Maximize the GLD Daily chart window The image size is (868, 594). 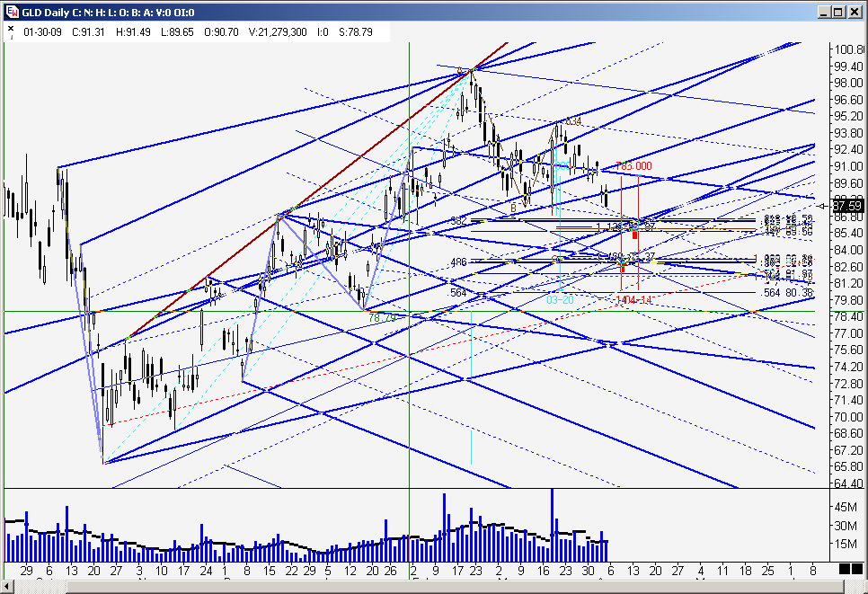pyautogui.click(x=838, y=13)
